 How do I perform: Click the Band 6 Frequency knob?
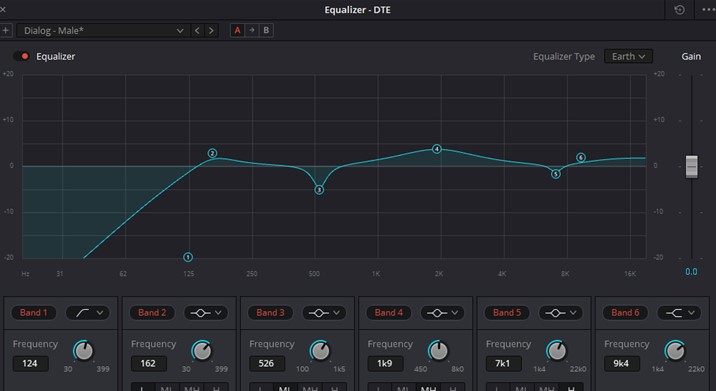pos(675,351)
